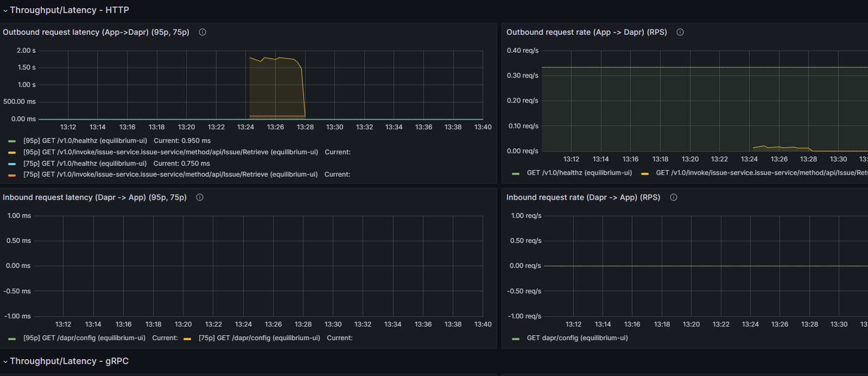Image resolution: width=868 pixels, height=376 pixels.
Task: Toggle GET issue-service invoke series in outbound rate legend
Action: 762,173
